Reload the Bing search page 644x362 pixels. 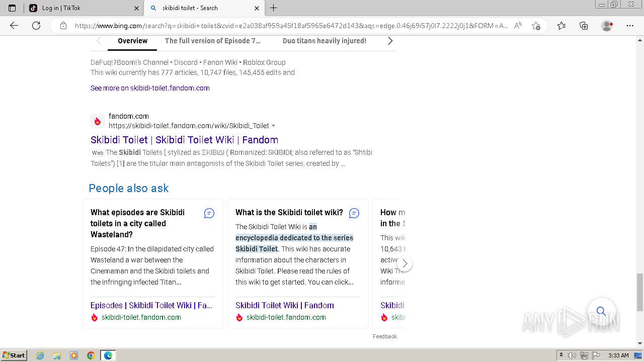pos(36,26)
